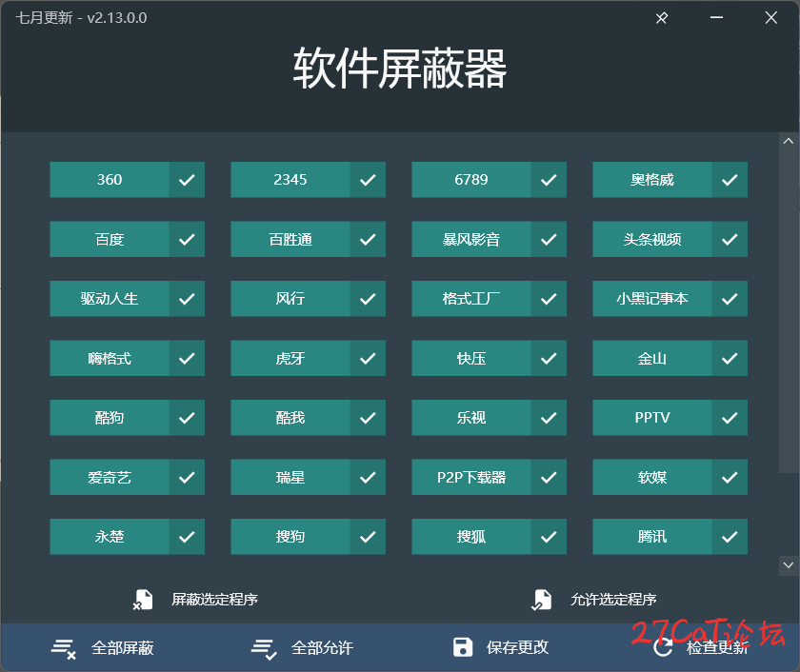Click the save changes floppy disk icon
800x672 pixels.
pos(463,647)
